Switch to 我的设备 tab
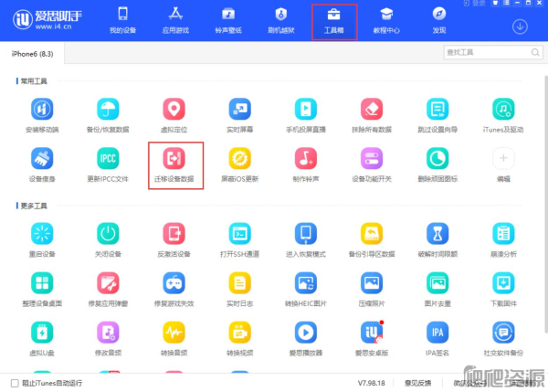548x392 pixels. click(x=122, y=20)
